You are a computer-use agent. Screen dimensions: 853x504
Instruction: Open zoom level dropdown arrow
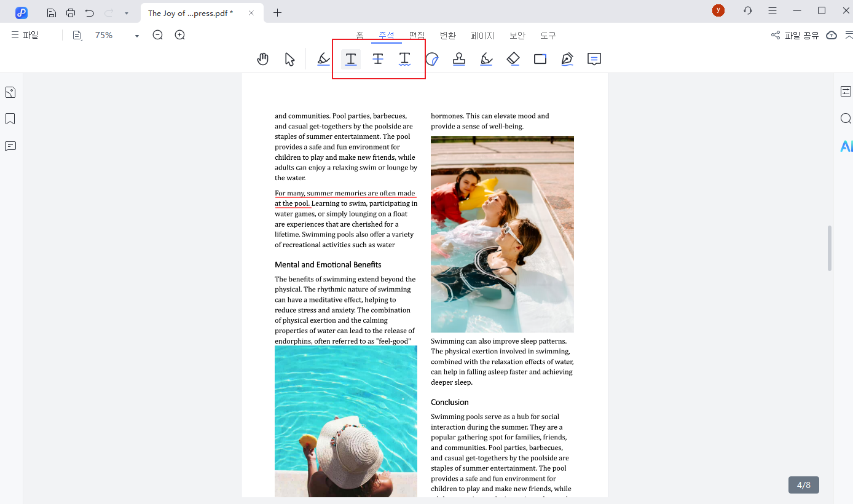click(137, 36)
